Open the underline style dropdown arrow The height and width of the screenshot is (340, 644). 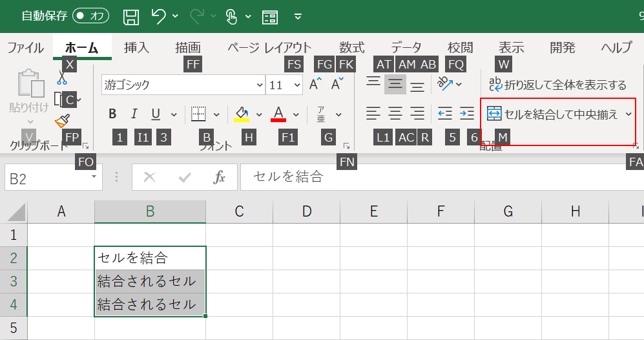174,114
